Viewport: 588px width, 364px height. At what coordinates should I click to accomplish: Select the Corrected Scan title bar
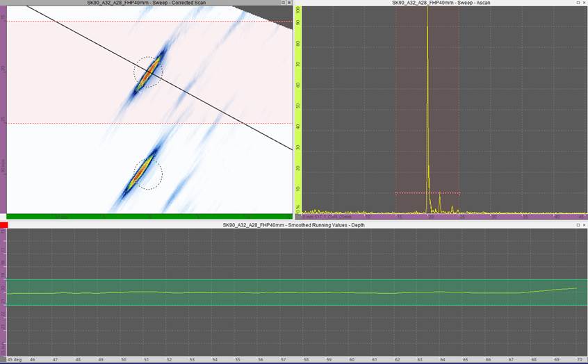146,3
